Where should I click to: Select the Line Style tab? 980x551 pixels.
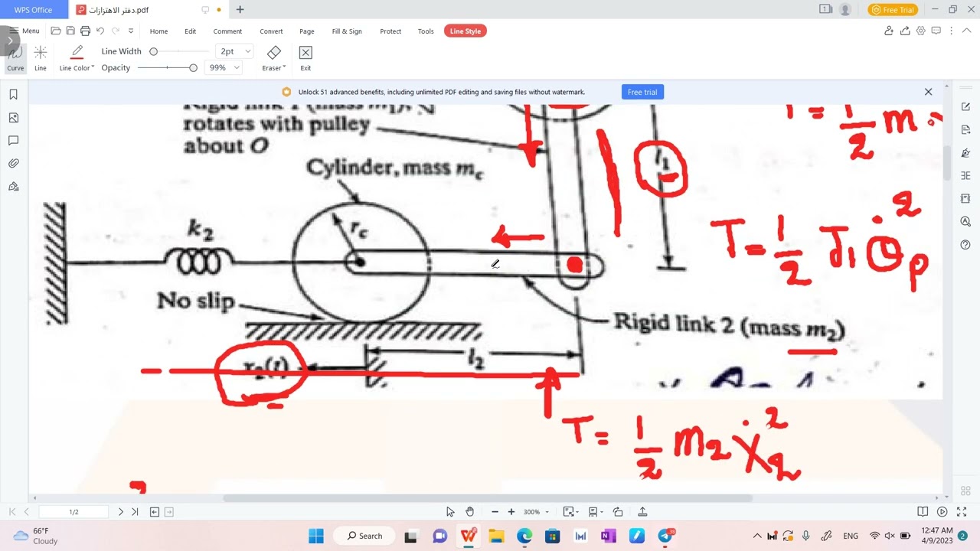pos(465,31)
